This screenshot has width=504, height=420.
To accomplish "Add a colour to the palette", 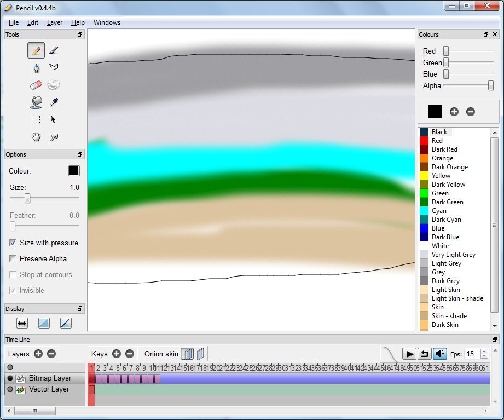I will [454, 112].
